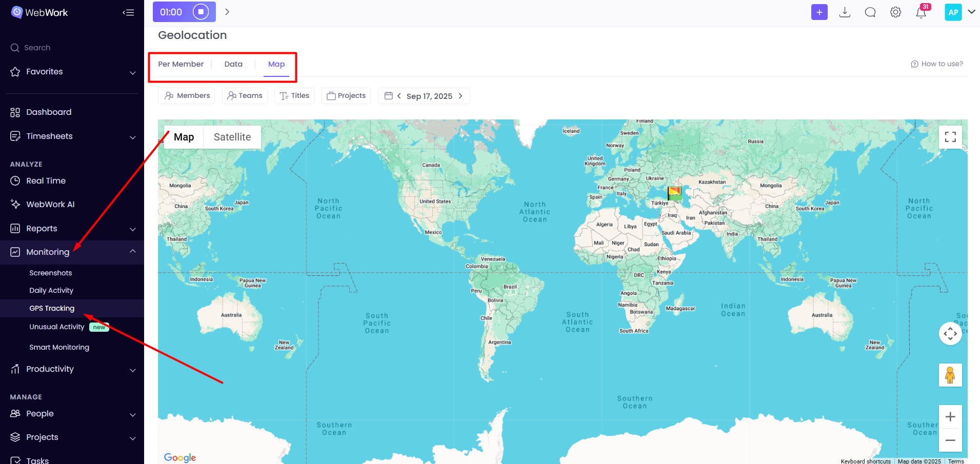Switch to the Data tab
Image resolution: width=980 pixels, height=464 pixels.
coord(233,64)
